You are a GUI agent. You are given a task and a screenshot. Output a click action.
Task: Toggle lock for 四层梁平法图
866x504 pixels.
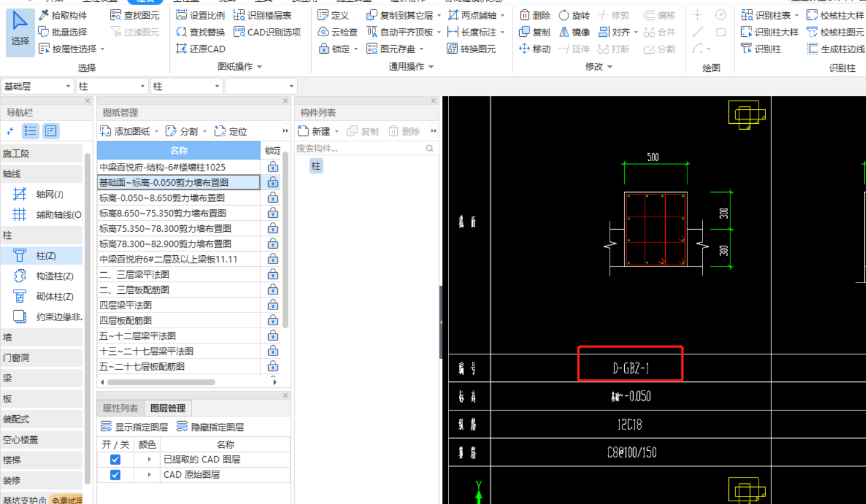(273, 305)
